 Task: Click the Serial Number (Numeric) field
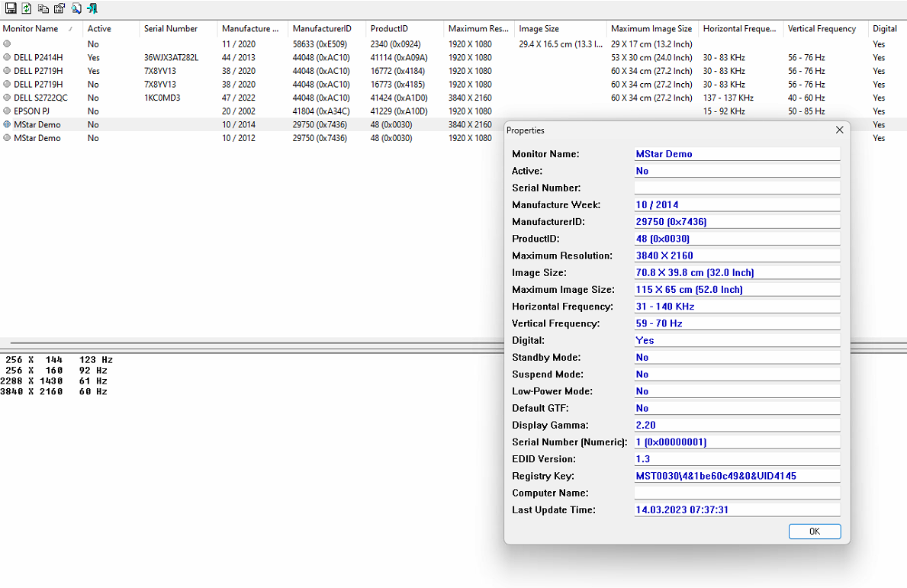[x=737, y=442]
